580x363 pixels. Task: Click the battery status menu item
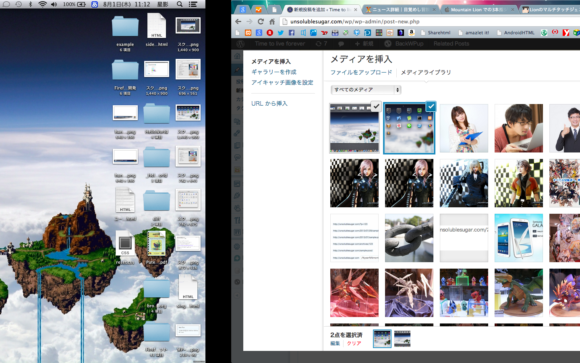pos(74,4)
